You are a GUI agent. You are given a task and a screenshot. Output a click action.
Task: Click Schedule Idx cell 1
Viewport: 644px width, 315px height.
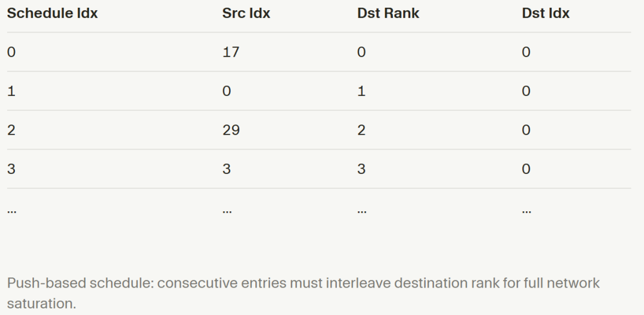point(11,91)
